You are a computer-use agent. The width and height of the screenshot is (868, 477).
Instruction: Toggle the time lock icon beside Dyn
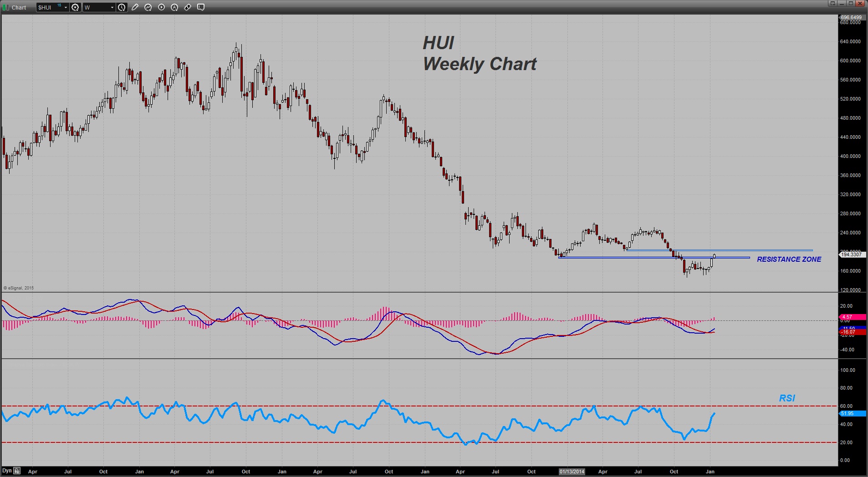click(x=17, y=471)
